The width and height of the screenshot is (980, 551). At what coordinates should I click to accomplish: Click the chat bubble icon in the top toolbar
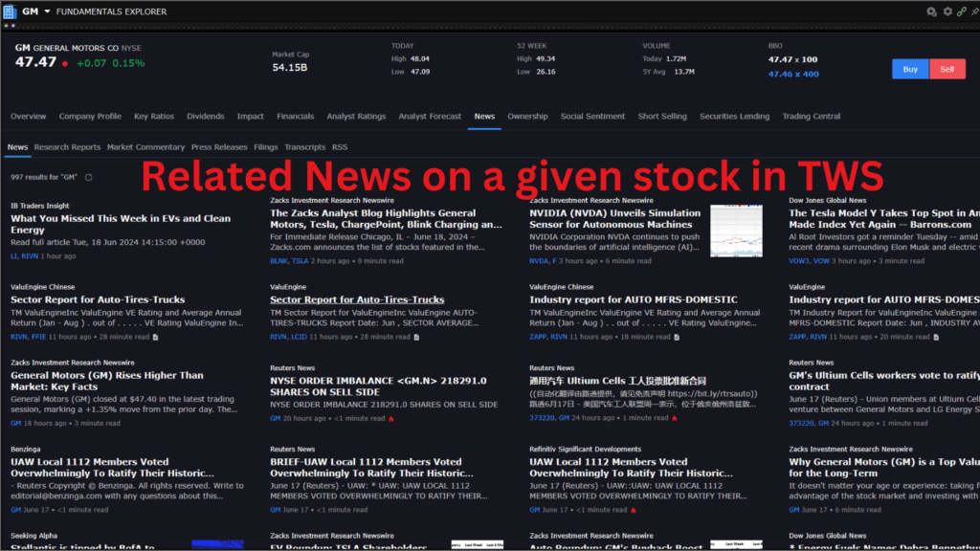pyautogui.click(x=930, y=11)
